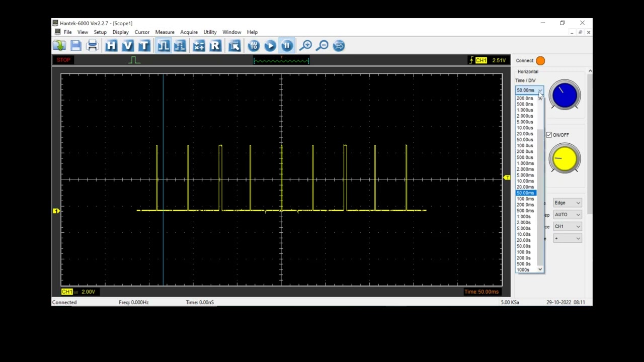Click the yellow CH1 ground marker at left

tap(56, 211)
